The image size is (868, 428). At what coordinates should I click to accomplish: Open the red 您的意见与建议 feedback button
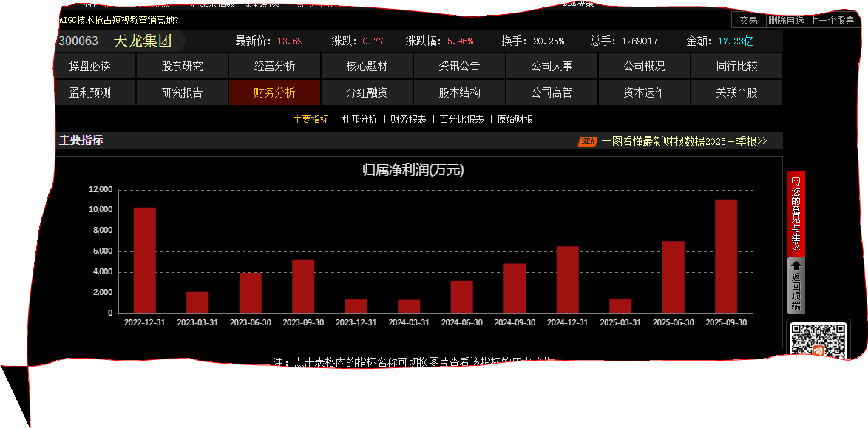796,213
